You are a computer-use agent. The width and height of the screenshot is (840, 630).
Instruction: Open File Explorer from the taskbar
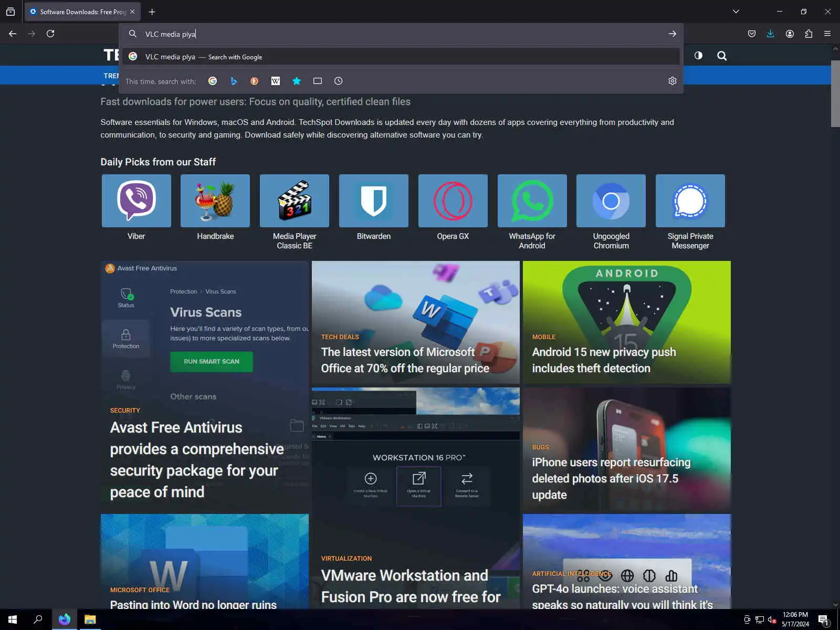coord(90,619)
